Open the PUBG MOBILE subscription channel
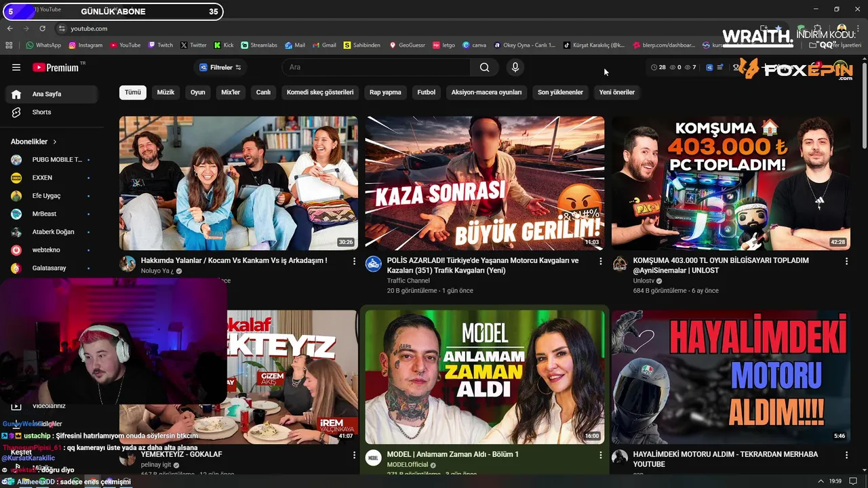The height and width of the screenshot is (488, 868). [52, 159]
